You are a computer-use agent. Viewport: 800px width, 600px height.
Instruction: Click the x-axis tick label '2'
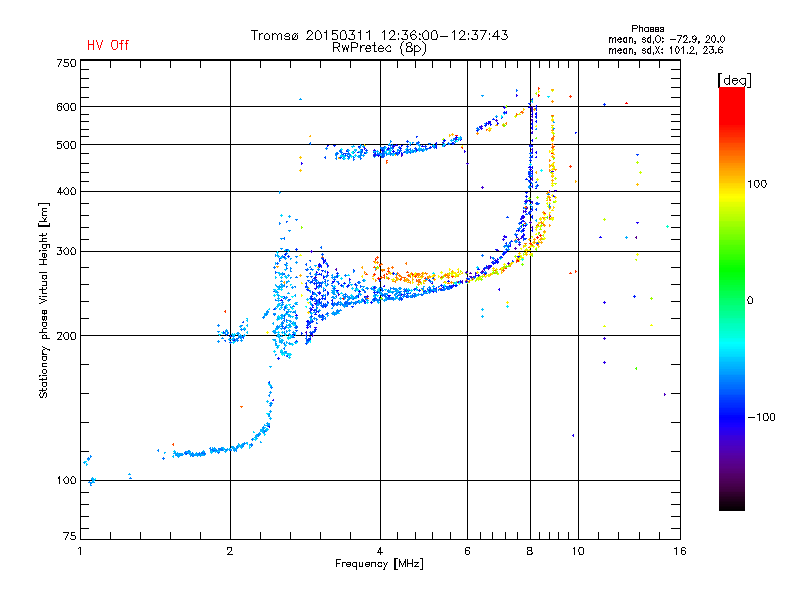[230, 551]
